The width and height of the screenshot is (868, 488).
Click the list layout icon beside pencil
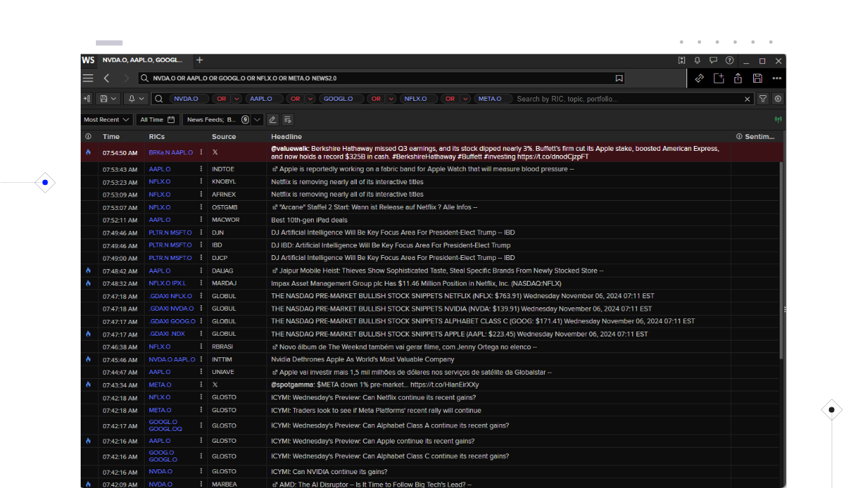288,120
